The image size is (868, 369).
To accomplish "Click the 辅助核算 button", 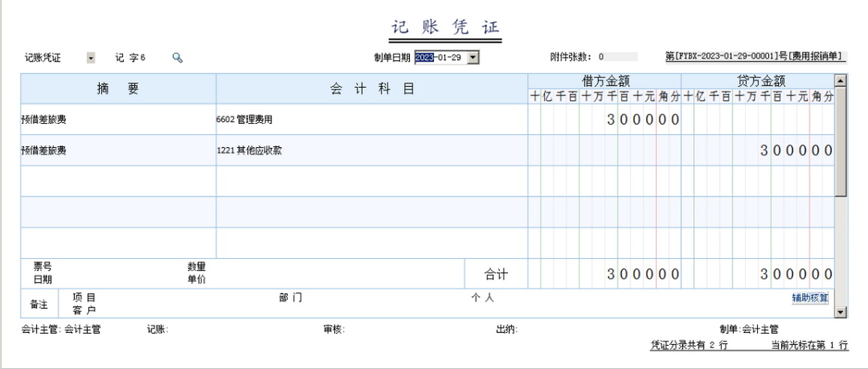I will point(810,298).
